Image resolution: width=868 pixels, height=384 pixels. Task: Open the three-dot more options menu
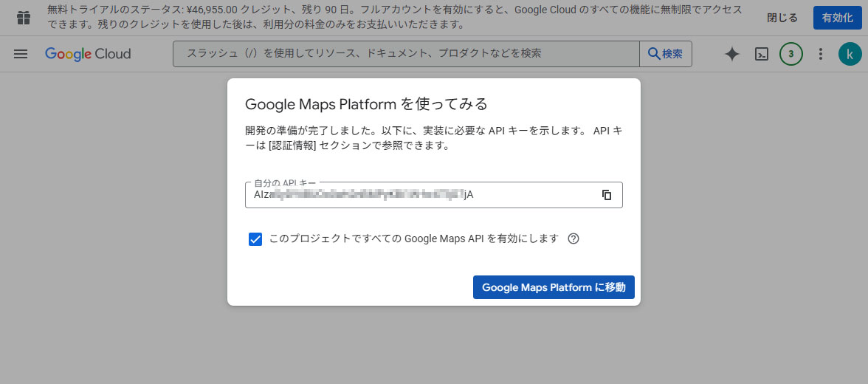(821, 54)
